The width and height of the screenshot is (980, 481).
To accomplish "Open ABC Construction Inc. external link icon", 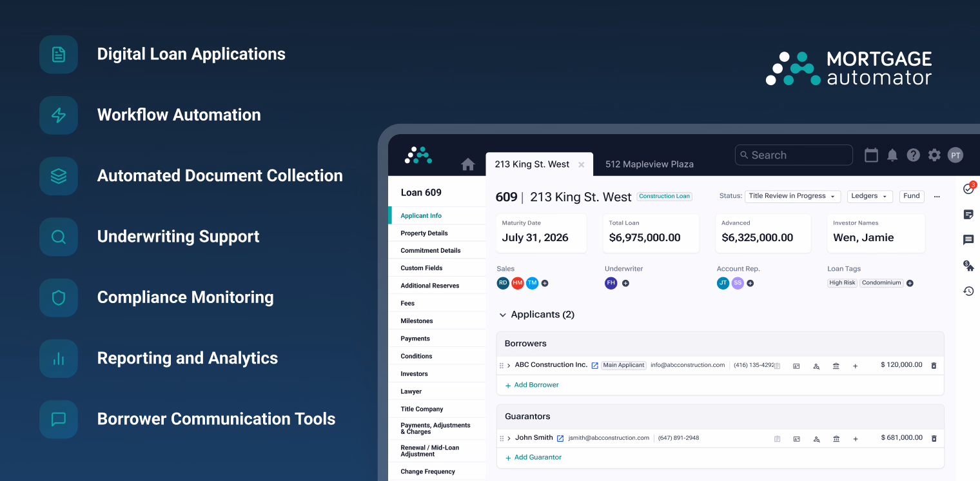I will (595, 366).
